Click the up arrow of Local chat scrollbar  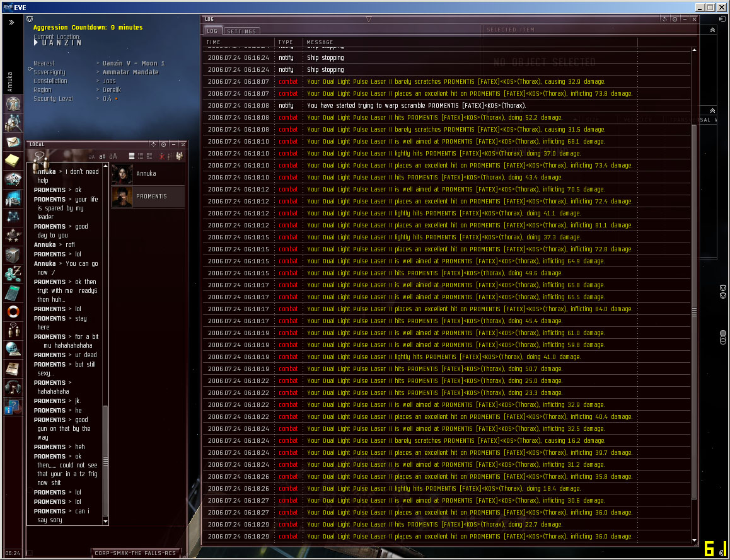coord(106,166)
